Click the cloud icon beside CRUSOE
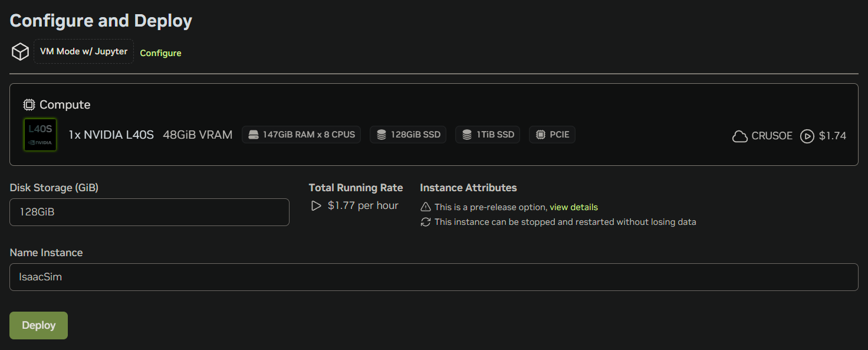868x350 pixels. tap(740, 136)
